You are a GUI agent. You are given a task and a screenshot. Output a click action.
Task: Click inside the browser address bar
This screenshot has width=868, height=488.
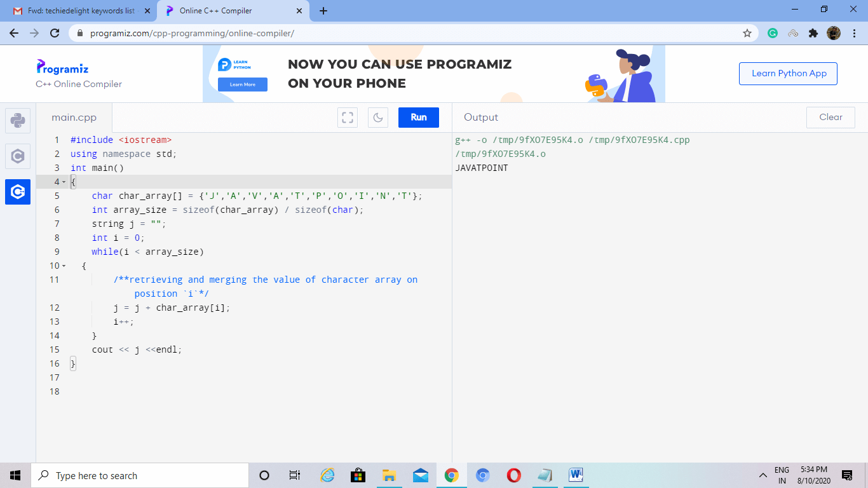254,33
